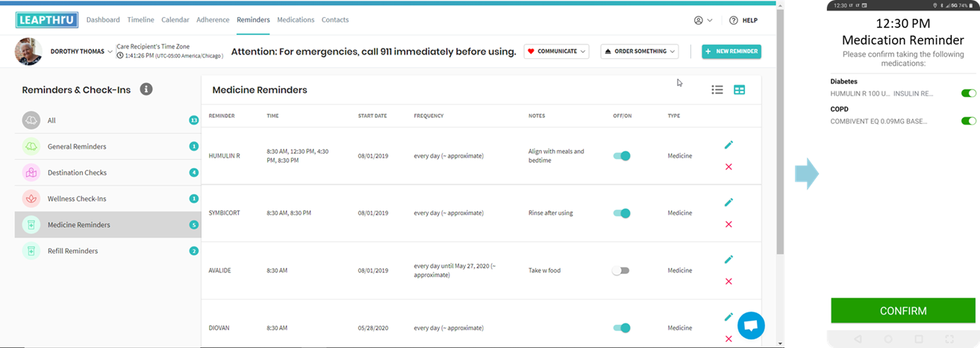The height and width of the screenshot is (348, 980).
Task: Click the Wellness Check-Ins lotus icon
Action: (x=31, y=199)
